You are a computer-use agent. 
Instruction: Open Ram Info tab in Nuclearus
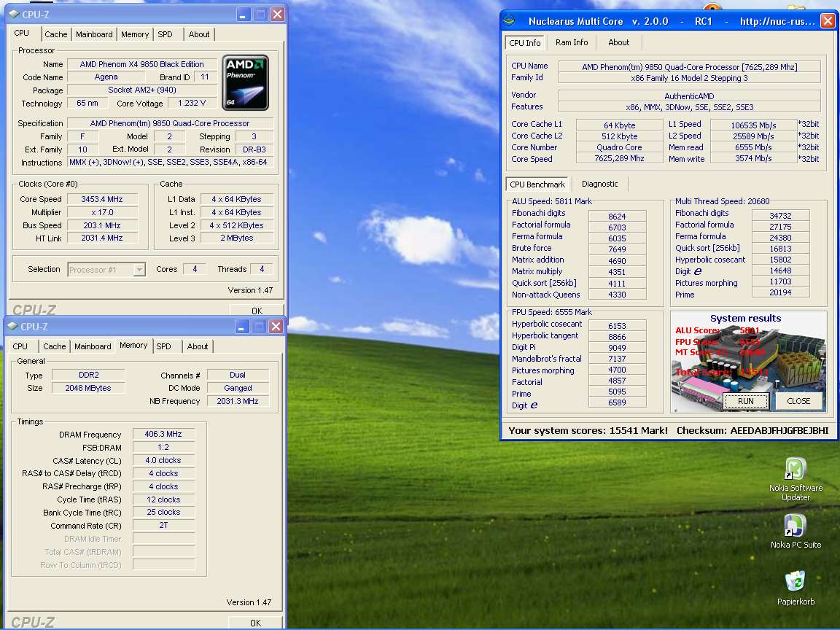572,42
